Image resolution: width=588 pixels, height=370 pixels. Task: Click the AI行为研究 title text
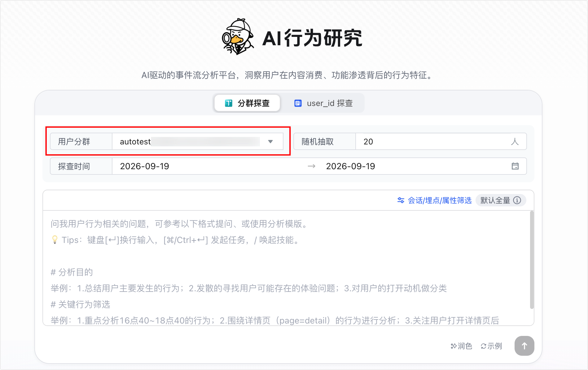tap(312, 38)
